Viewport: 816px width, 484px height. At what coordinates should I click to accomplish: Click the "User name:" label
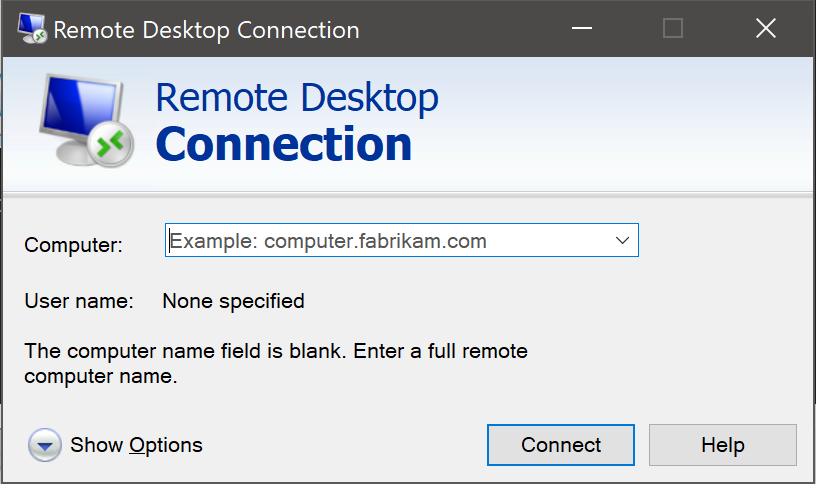click(78, 301)
